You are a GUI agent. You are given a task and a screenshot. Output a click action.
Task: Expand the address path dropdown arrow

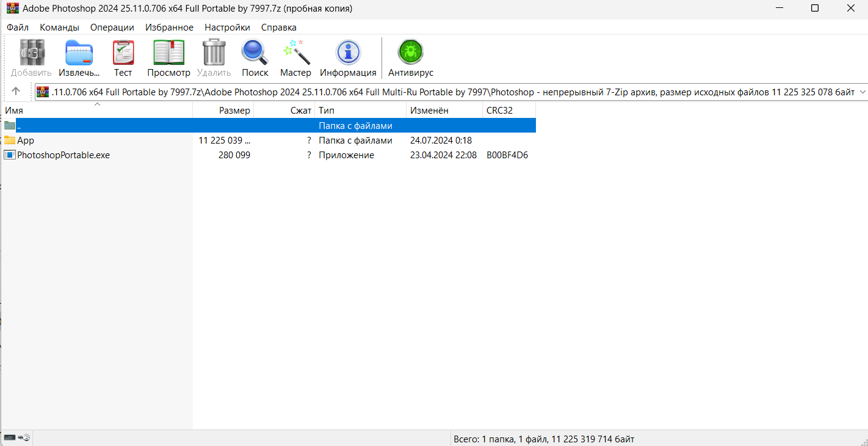tap(863, 92)
